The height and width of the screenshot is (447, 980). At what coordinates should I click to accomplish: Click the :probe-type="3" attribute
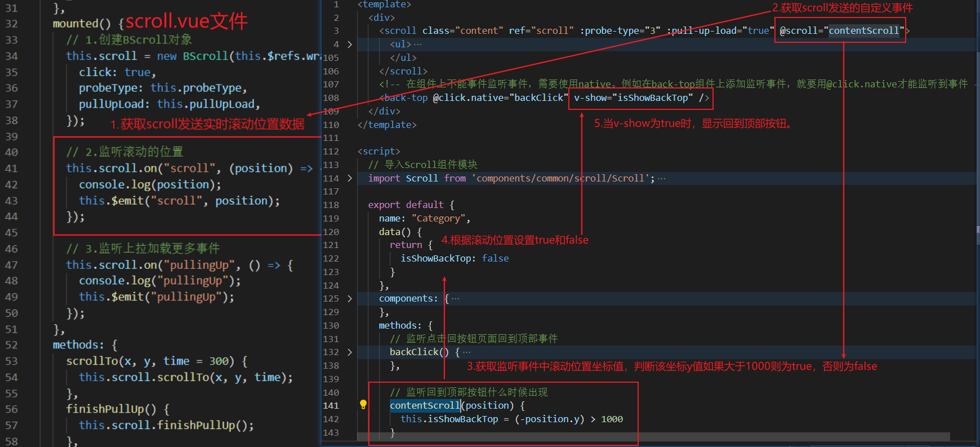620,31
